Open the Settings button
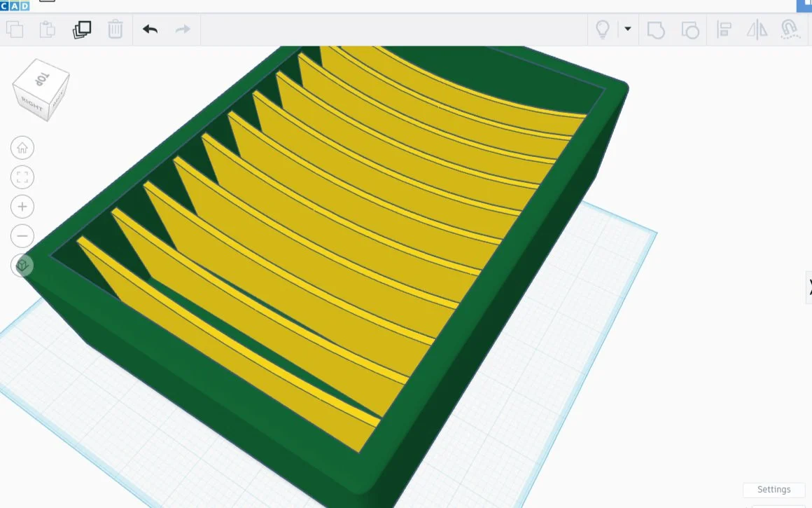Viewport: 812px width, 508px height. coord(773,489)
